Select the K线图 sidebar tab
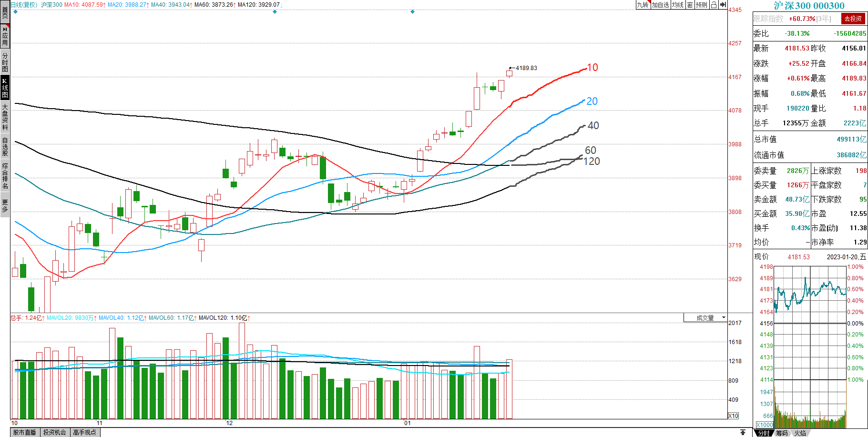Screen dimensions: 868x437 coord(5,88)
